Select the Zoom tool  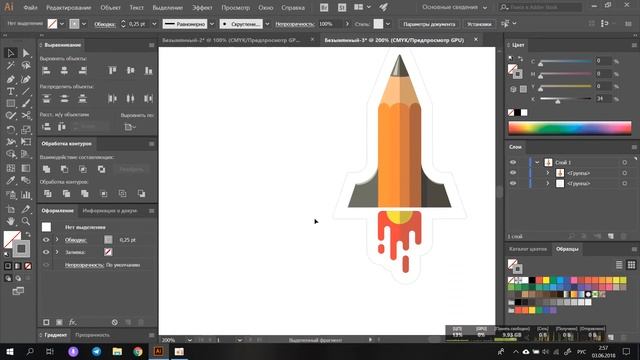[x=26, y=222]
